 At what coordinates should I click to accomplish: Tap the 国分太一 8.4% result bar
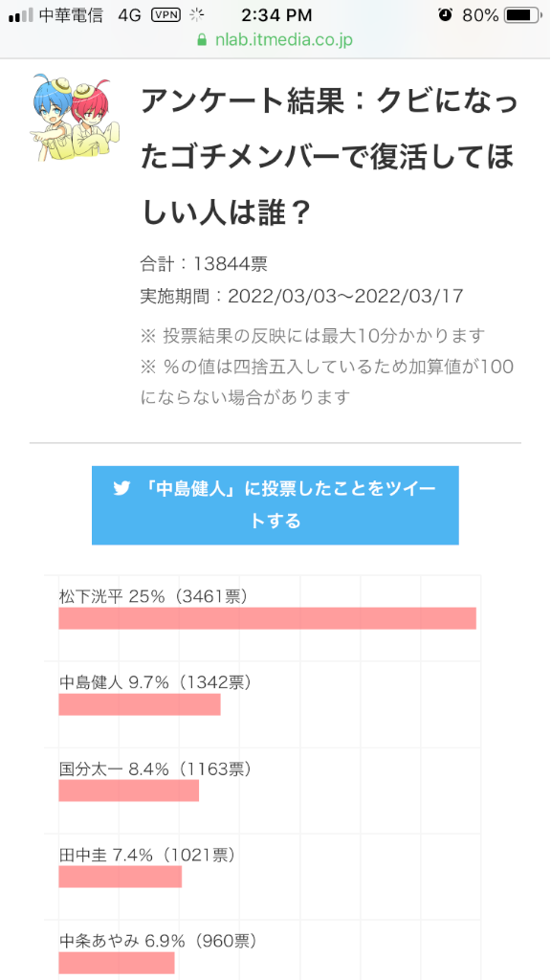(129, 791)
